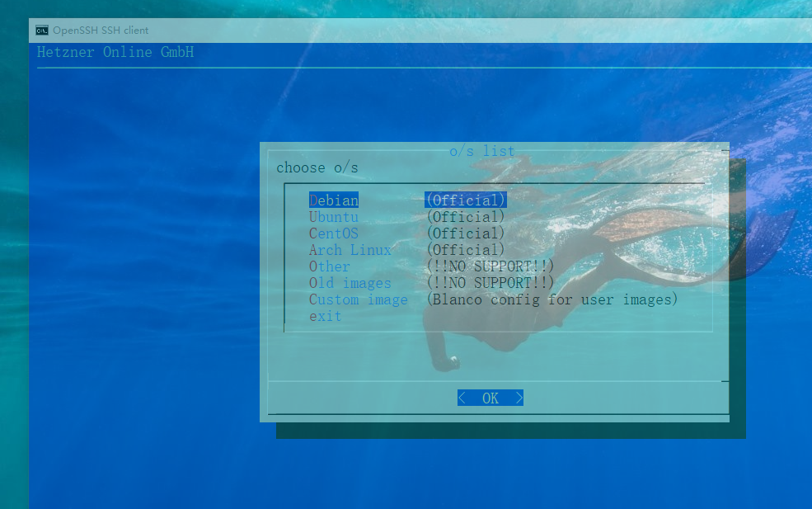Click the (Official) label beside Ubuntu
The width and height of the screenshot is (812, 509).
466,217
